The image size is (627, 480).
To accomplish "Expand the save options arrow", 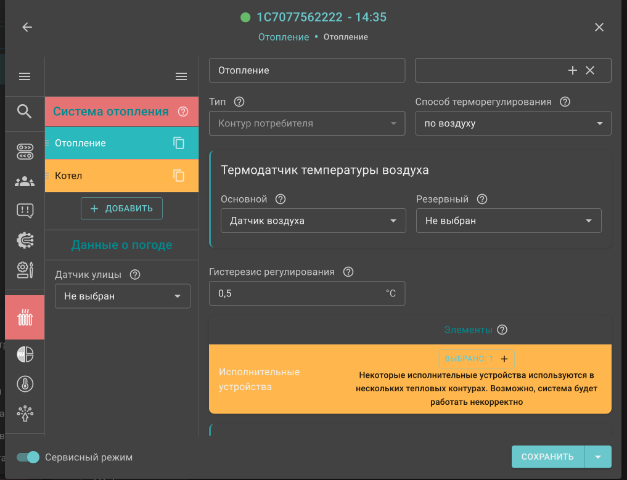I will (598, 457).
